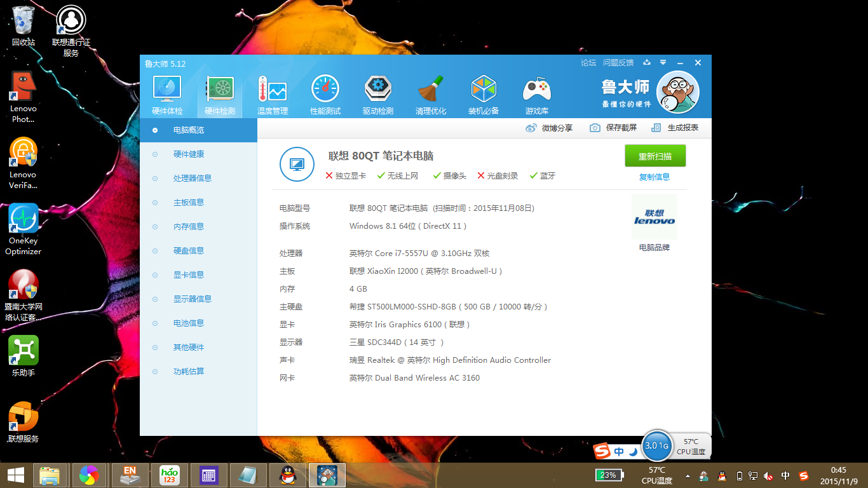Click the 复制信息 link
This screenshot has height=488, width=868.
click(x=654, y=177)
